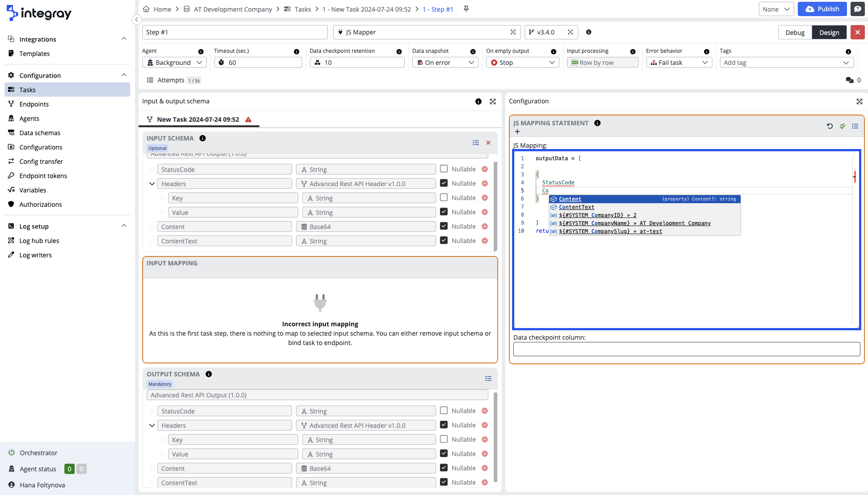Screen dimensions: 868x495
Task: Open the Error behavior Fail task dropdown
Action: click(x=678, y=63)
